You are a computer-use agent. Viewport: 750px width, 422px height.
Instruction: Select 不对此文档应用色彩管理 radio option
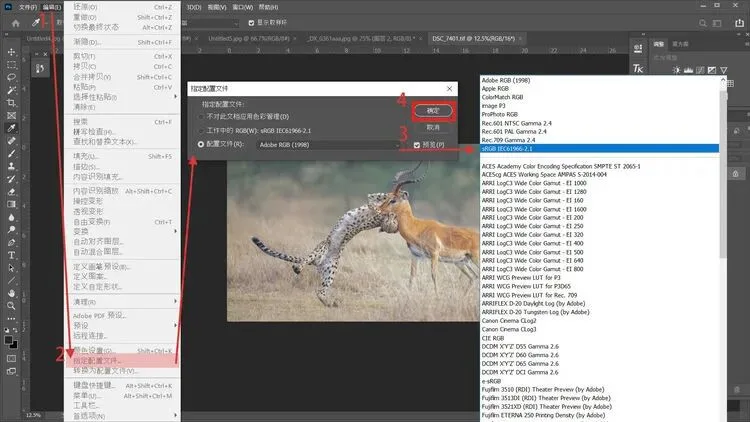[x=200, y=117]
